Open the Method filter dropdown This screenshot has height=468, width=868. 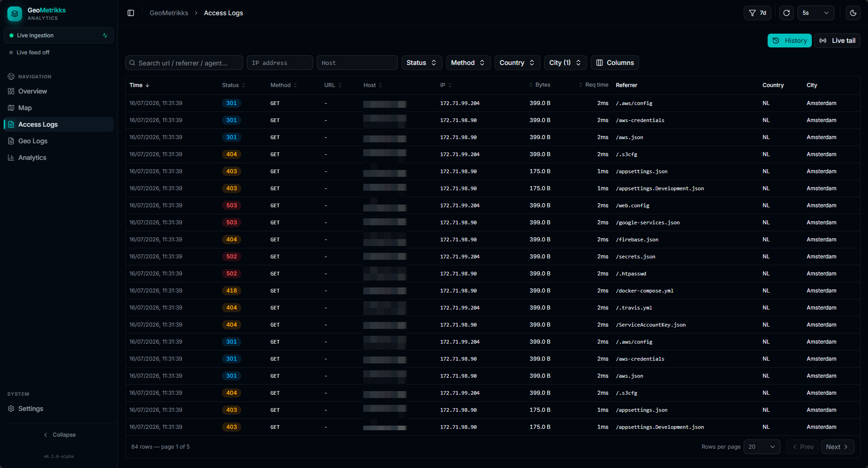click(468, 63)
